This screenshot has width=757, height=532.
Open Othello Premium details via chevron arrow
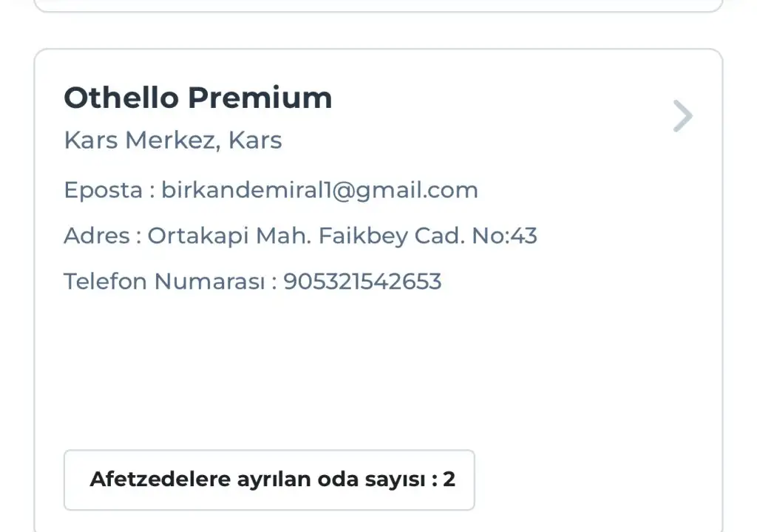(x=683, y=116)
